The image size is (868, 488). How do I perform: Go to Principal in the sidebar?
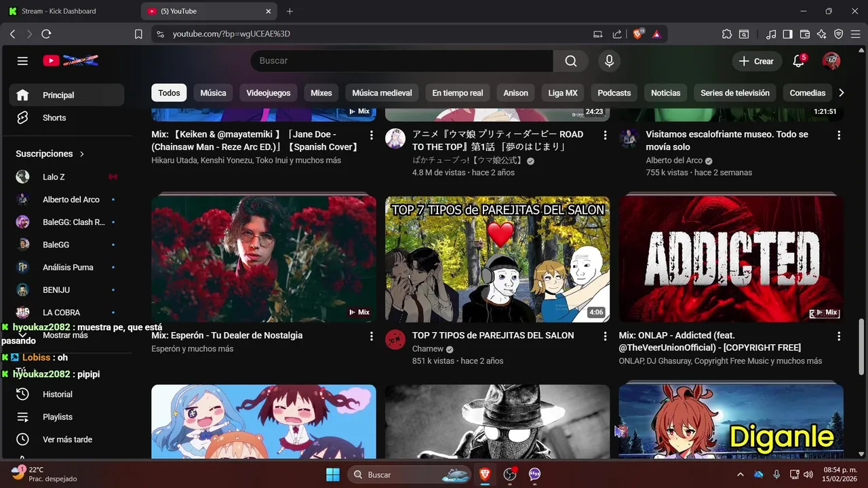coord(66,95)
